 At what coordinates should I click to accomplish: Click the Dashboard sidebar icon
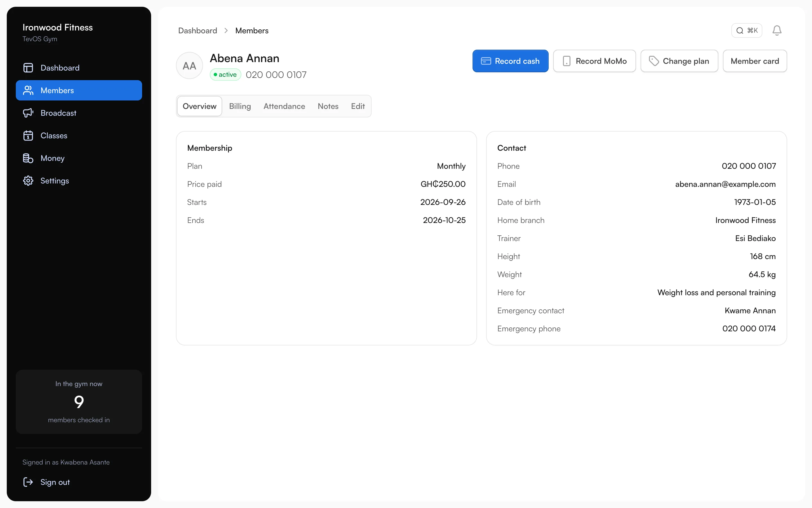click(x=28, y=68)
